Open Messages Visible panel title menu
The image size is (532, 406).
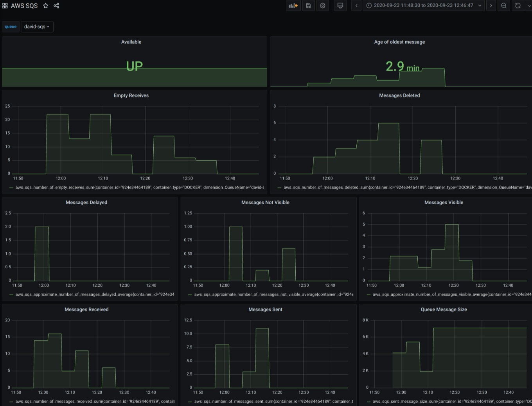(444, 202)
